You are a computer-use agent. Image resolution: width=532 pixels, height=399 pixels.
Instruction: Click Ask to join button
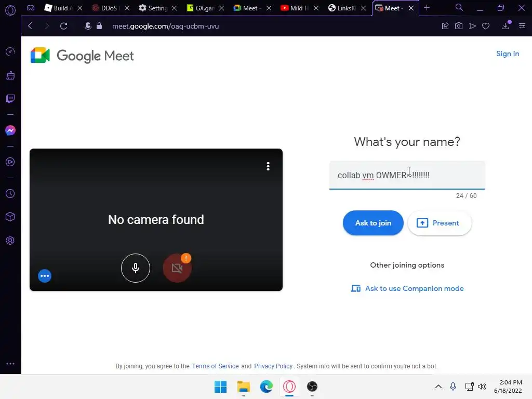click(x=373, y=223)
